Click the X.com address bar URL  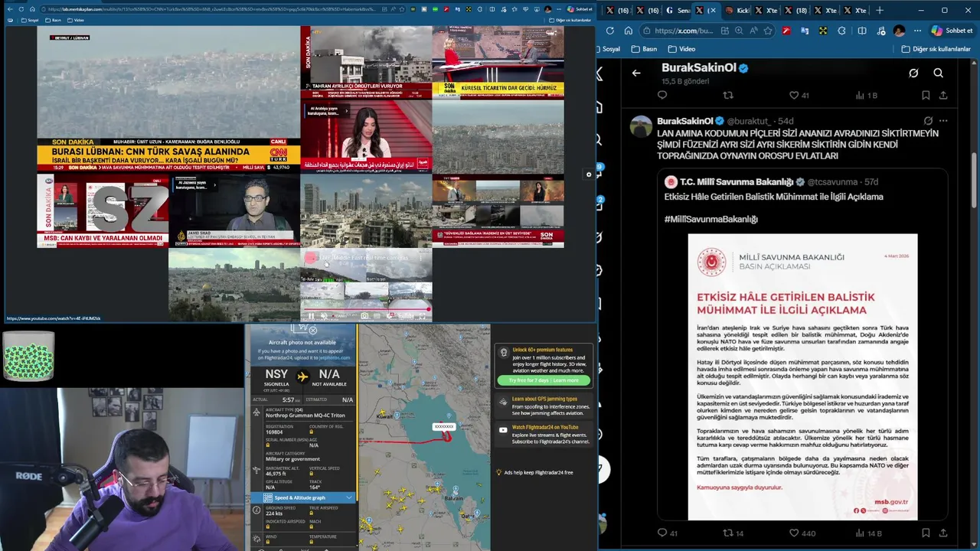[683, 31]
